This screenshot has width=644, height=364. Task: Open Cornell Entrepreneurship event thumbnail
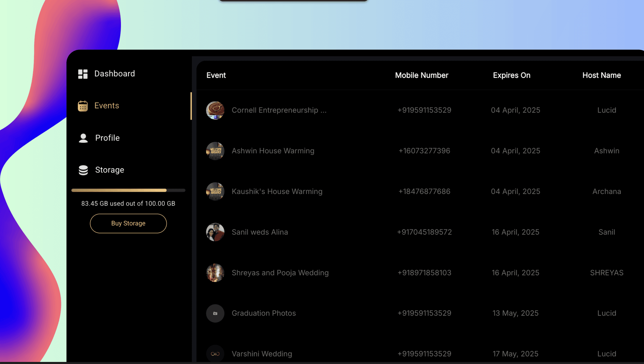pyautogui.click(x=215, y=110)
